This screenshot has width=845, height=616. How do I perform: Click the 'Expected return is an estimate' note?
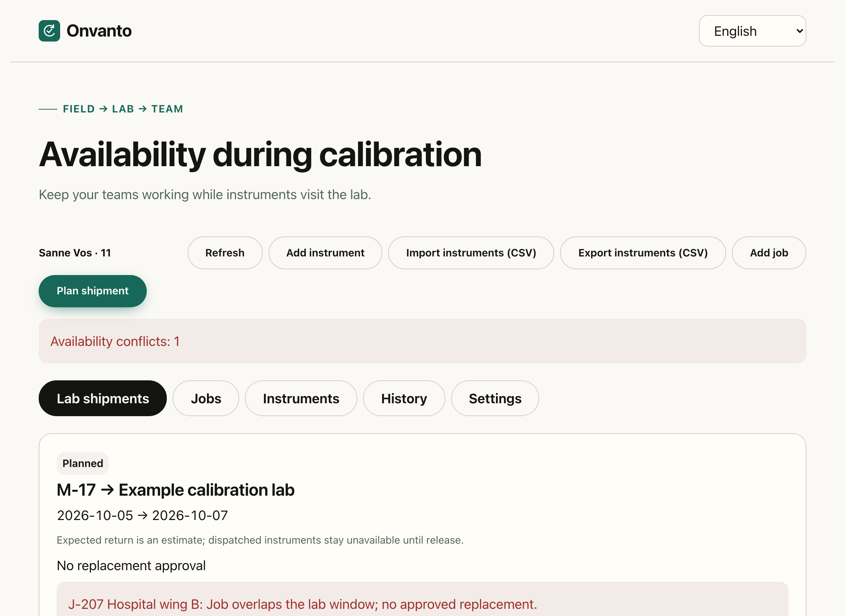pos(260,540)
